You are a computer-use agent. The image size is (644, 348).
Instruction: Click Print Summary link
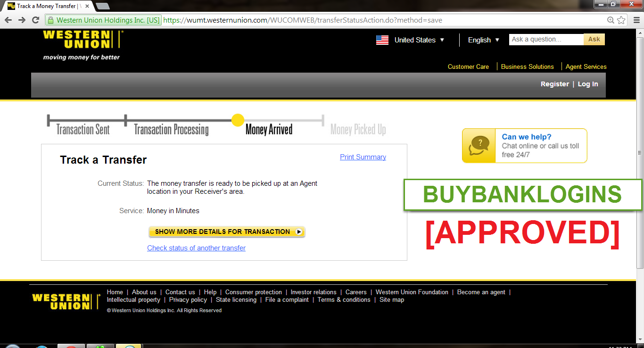(363, 157)
